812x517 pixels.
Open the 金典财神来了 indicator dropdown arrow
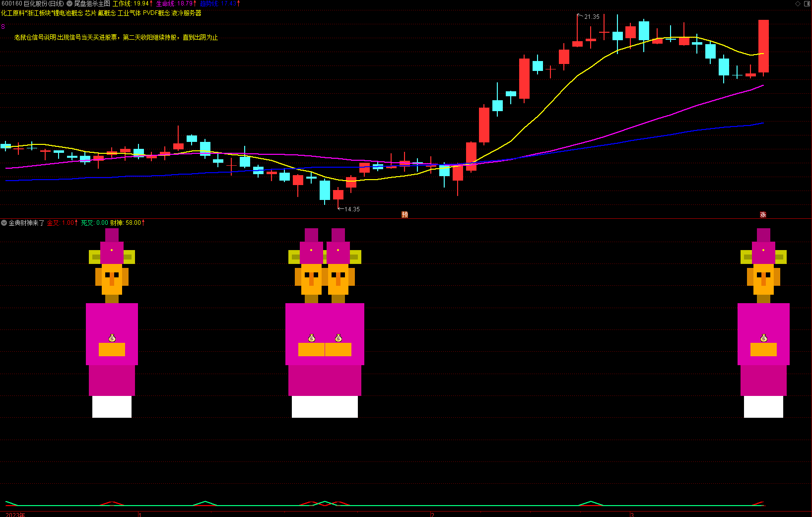(x=4, y=223)
